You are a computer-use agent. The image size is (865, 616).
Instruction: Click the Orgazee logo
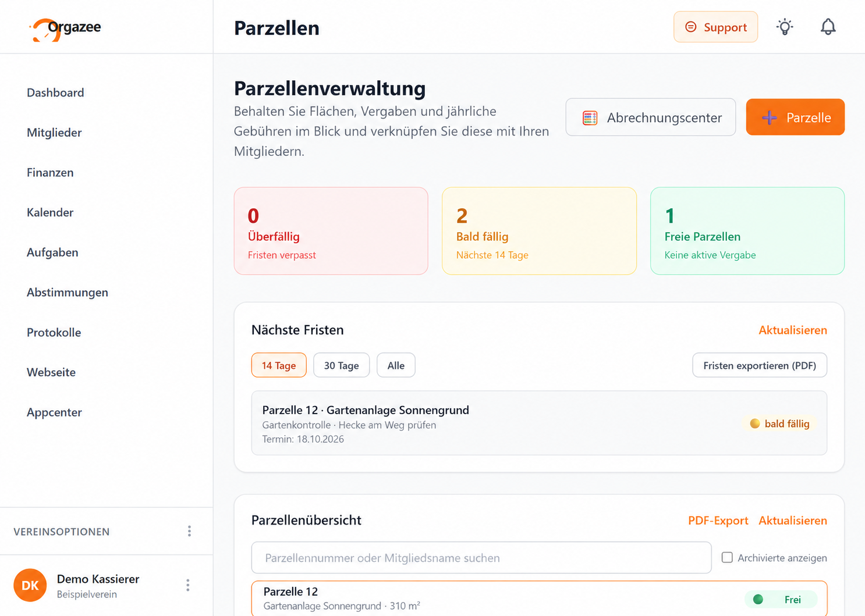point(65,29)
